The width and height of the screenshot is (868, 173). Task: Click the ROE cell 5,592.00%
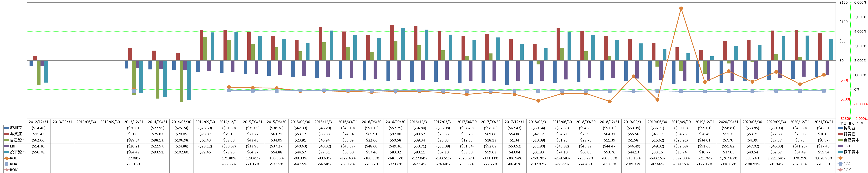(x=681, y=158)
